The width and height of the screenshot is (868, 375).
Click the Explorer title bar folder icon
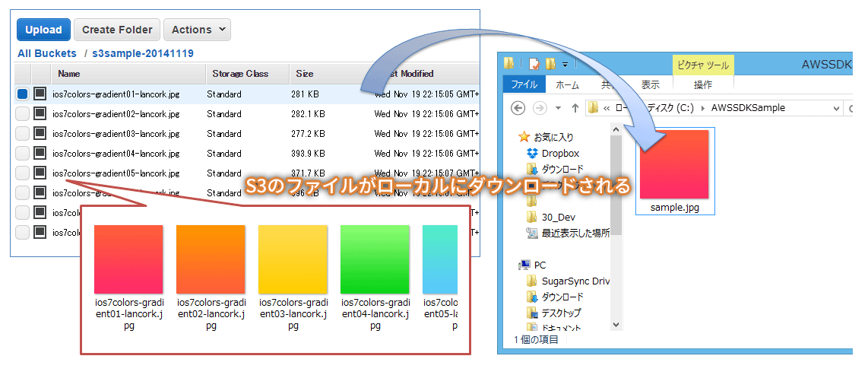(x=508, y=64)
